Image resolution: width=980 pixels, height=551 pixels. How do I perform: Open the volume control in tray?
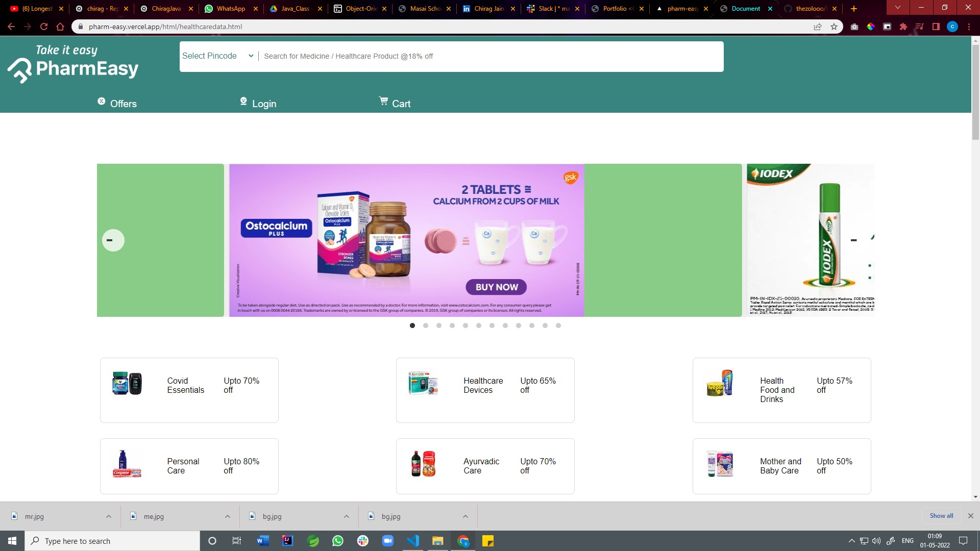876,541
